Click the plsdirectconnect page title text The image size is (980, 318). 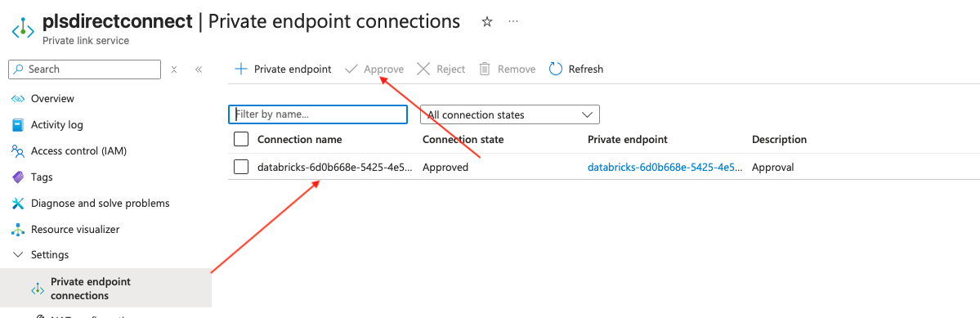click(118, 22)
